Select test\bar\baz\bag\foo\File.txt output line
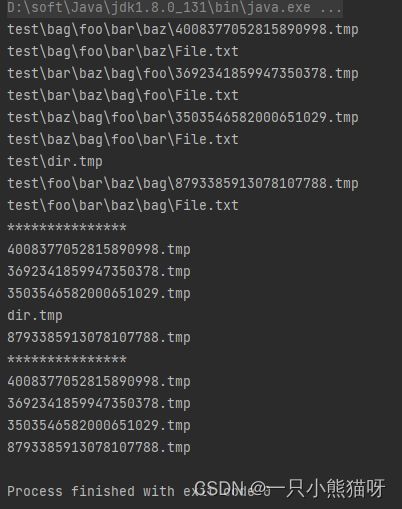Viewport: 402px width, 509px height. pyautogui.click(x=123, y=95)
